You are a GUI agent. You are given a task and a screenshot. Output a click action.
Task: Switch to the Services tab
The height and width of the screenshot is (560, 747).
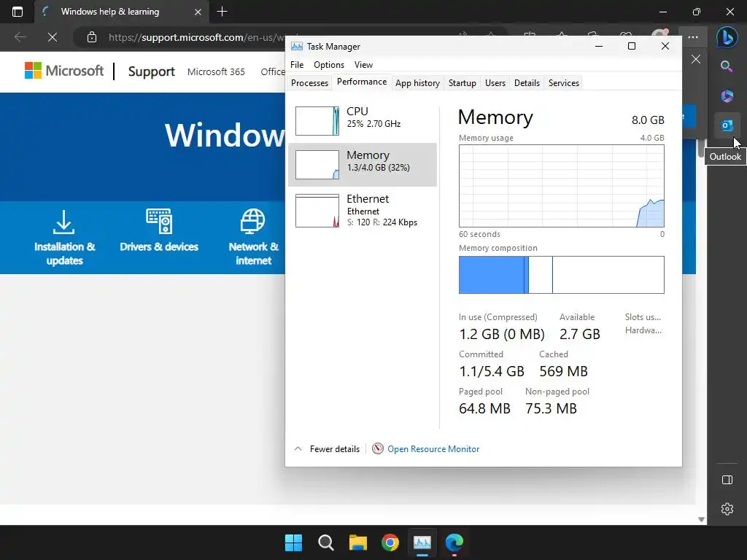click(x=564, y=83)
